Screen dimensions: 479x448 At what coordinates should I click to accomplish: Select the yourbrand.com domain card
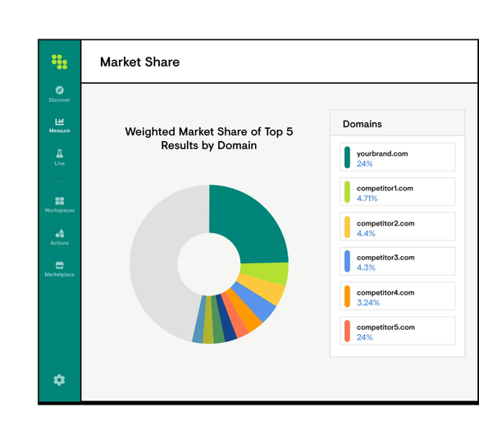coord(398,157)
